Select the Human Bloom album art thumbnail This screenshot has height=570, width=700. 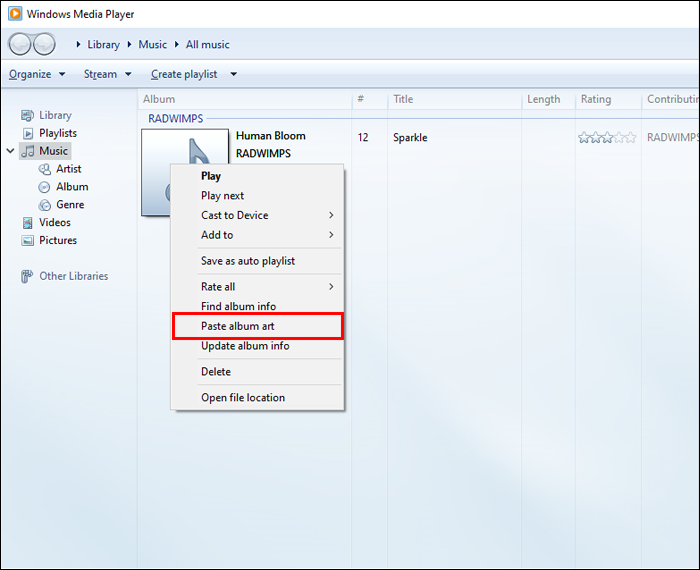pyautogui.click(x=185, y=172)
